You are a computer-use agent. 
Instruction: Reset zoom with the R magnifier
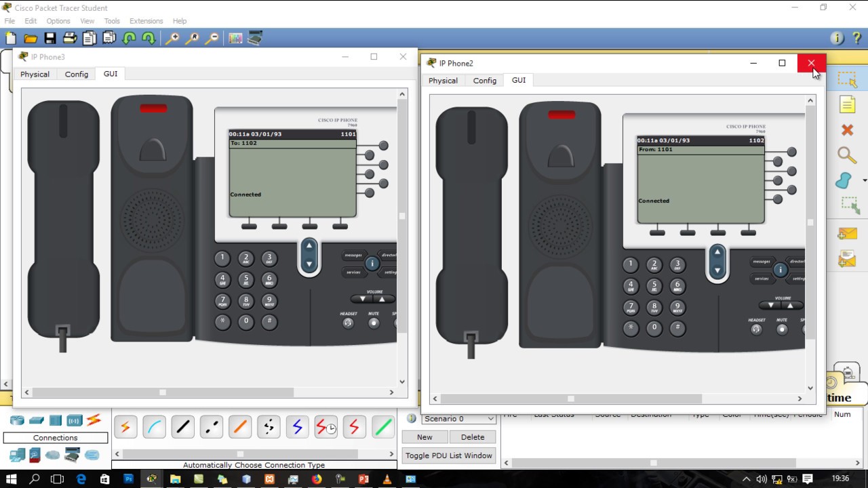coord(193,39)
